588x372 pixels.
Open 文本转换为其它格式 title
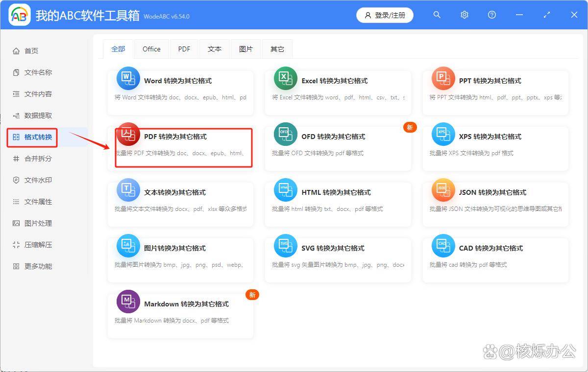coord(175,192)
